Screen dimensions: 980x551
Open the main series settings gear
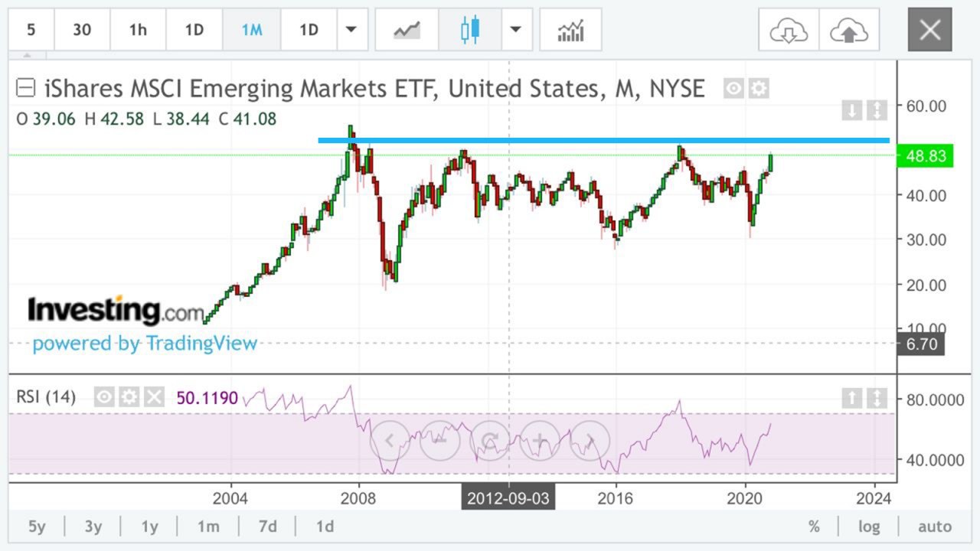[758, 89]
